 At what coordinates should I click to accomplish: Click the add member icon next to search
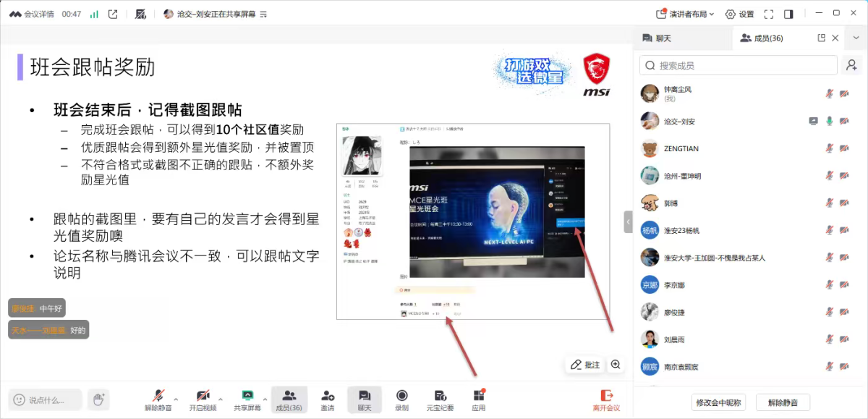851,65
